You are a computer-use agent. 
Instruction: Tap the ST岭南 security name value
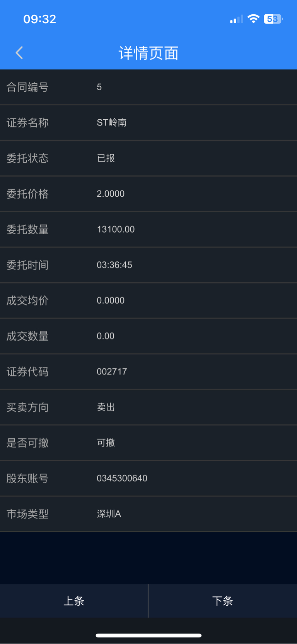click(111, 123)
